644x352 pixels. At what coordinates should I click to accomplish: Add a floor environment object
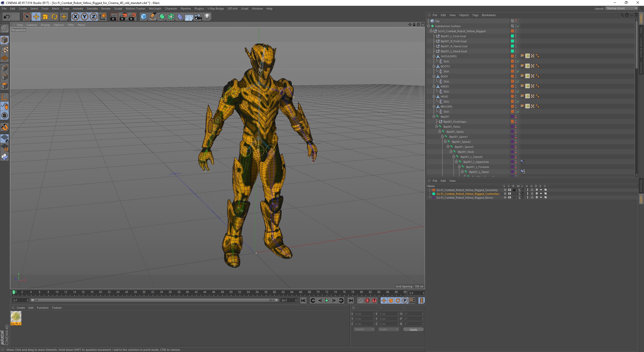tap(189, 17)
